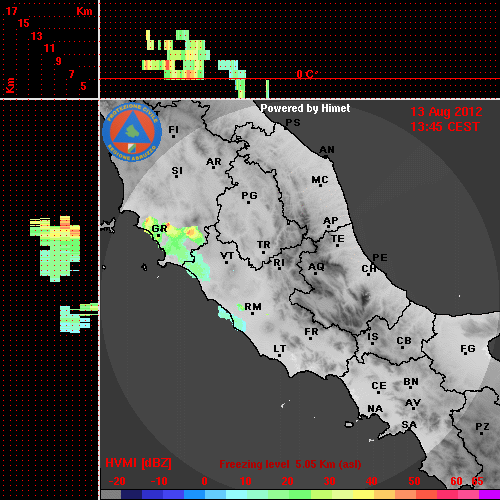Click city label IS on the map
Screen dimensions: 500x500
(373, 337)
